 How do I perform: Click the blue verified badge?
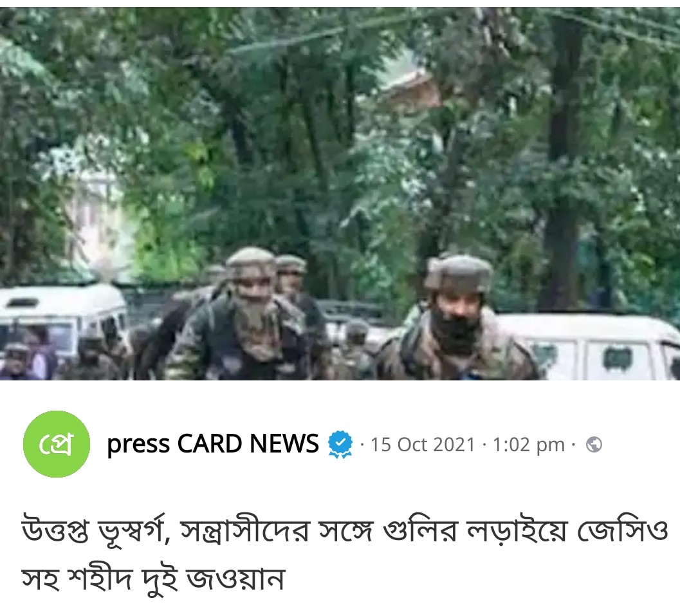[x=340, y=444]
